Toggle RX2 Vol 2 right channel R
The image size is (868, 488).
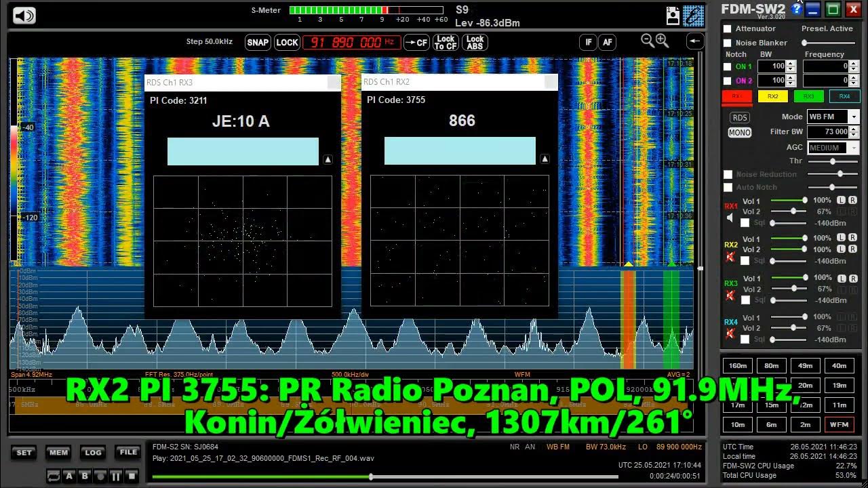tap(852, 249)
